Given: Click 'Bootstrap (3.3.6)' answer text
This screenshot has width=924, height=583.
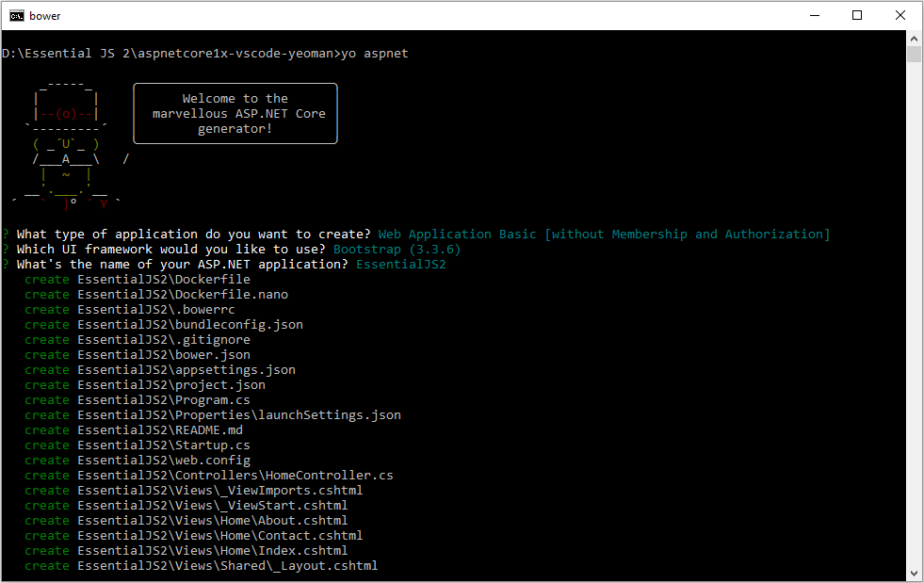Looking at the screenshot, I should pos(397,250).
